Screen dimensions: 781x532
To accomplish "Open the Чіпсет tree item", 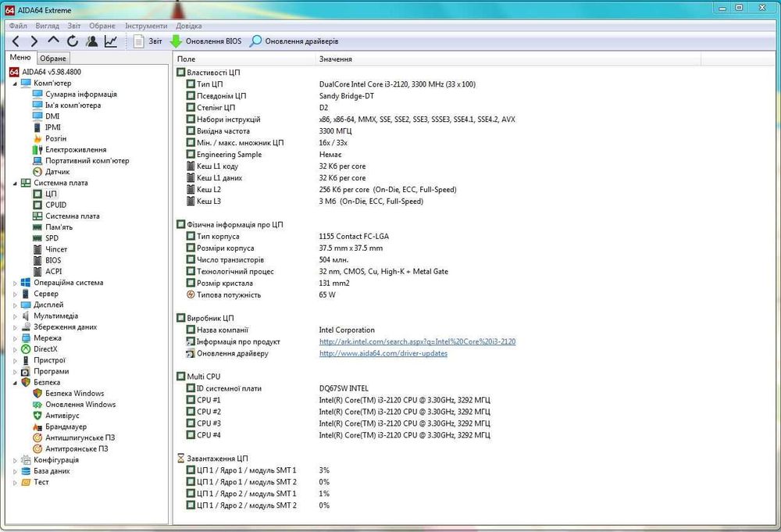I will (x=56, y=249).
